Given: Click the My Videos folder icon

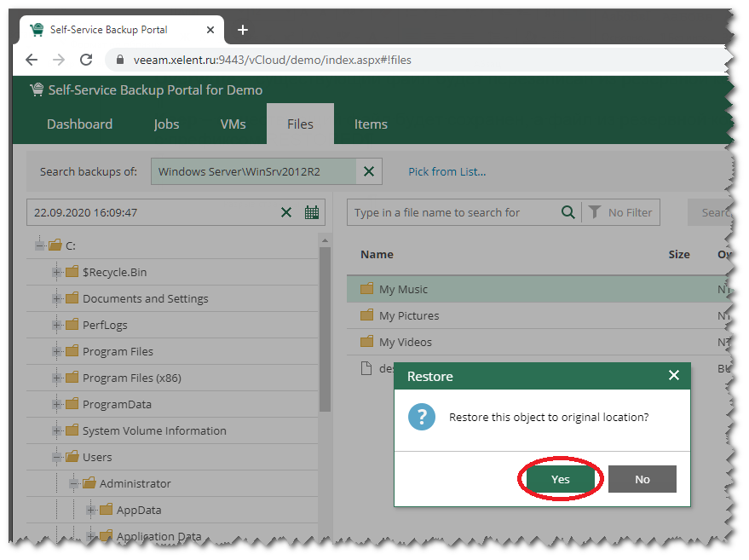Looking at the screenshot, I should (x=367, y=341).
